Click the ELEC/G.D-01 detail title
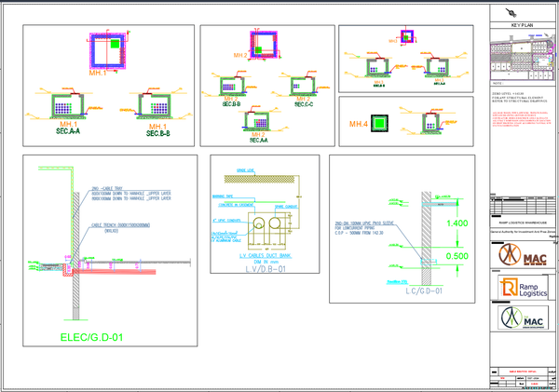This screenshot has width=559, height=392. tap(91, 337)
